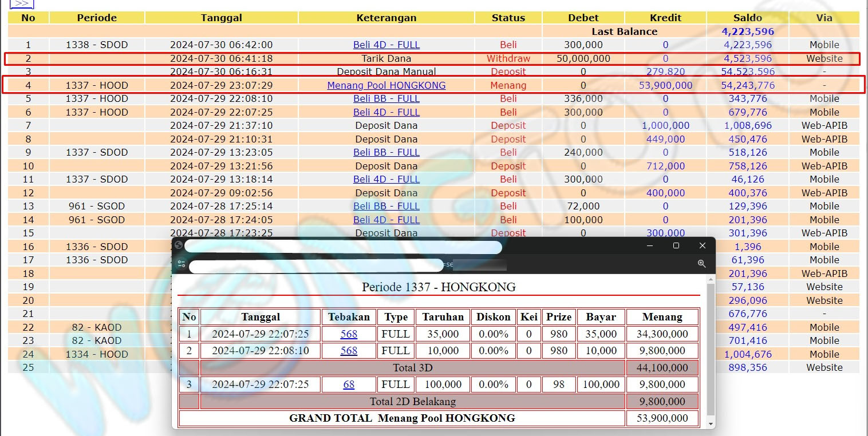This screenshot has width=868, height=436.
Task: Click tebakan 68 link in popup row 3
Action: (349, 385)
